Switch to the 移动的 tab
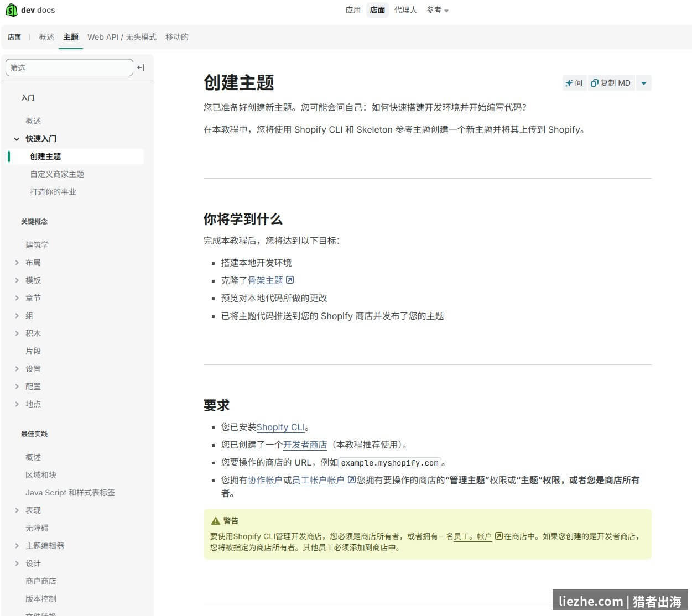Screen dimensions: 692x616 tap(177, 37)
